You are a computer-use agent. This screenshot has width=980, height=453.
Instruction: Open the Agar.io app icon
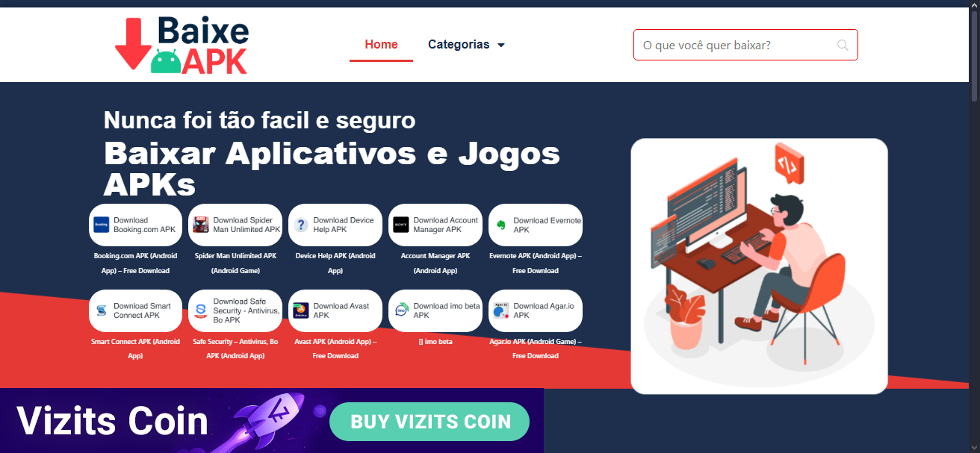[501, 310]
